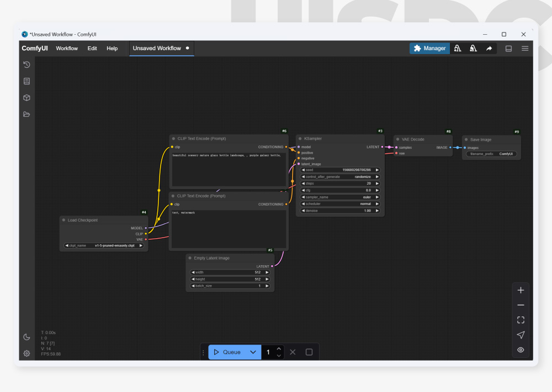Click the seed value field

pos(339,170)
